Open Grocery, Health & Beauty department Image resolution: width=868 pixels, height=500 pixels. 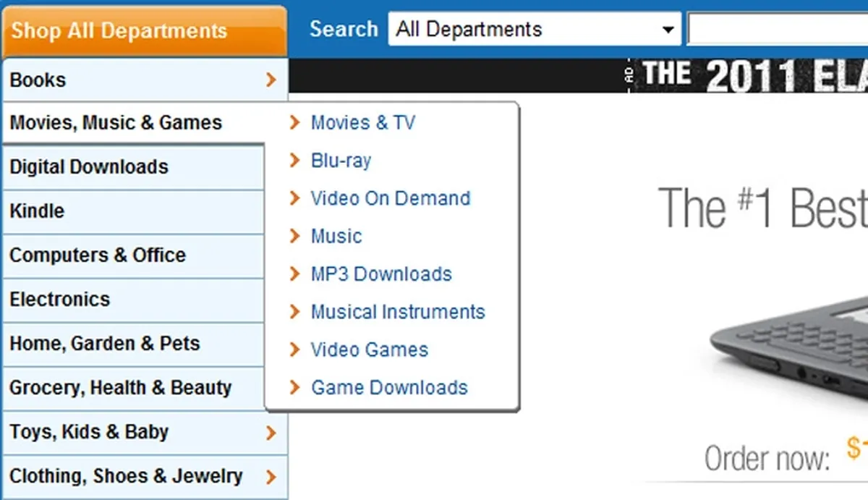pyautogui.click(x=133, y=388)
